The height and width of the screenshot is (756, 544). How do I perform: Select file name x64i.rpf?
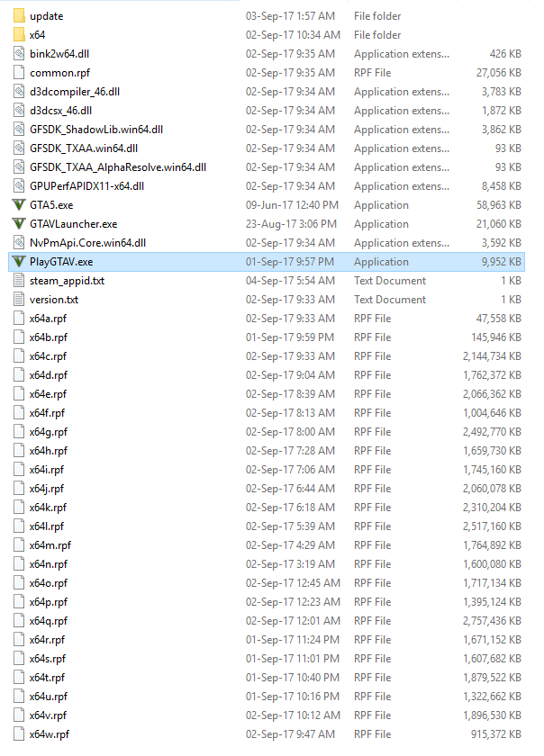(x=47, y=470)
